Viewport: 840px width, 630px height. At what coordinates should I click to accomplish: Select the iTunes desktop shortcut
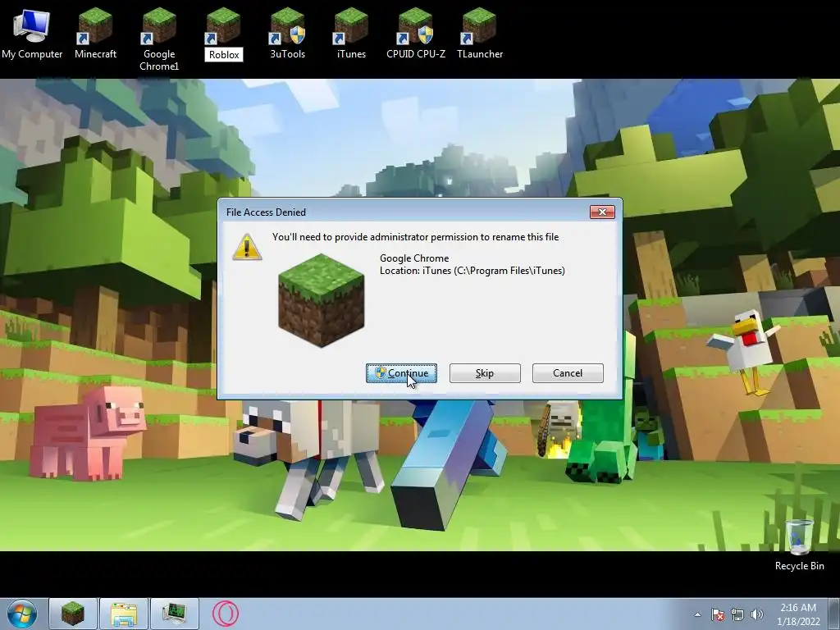351,33
